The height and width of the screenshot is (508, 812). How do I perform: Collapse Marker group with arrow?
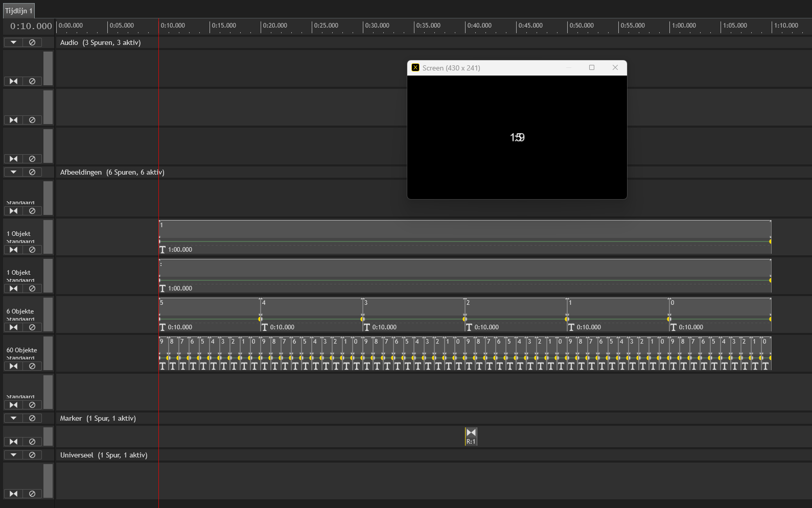pos(13,418)
